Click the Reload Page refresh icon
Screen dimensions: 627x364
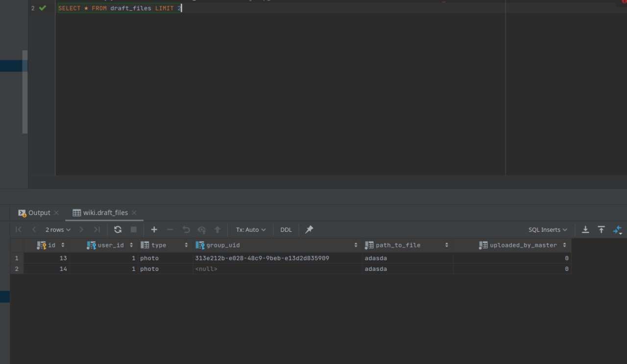coord(118,230)
